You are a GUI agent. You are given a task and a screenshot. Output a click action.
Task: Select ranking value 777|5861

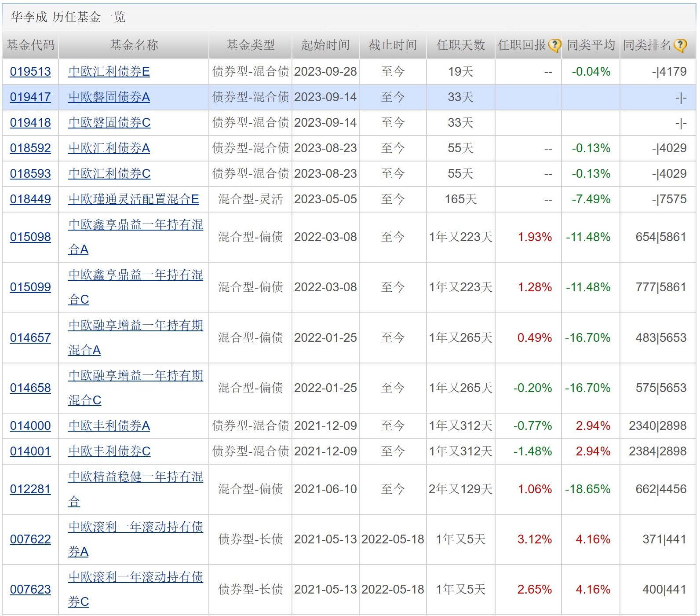coord(661,287)
